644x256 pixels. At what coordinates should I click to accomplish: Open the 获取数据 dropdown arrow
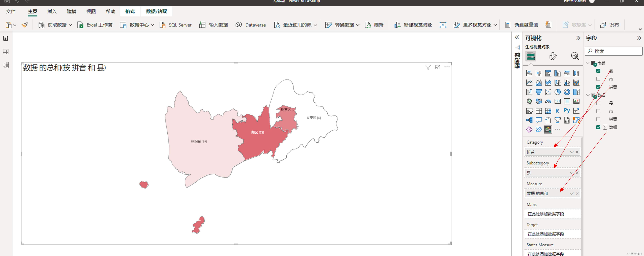coord(71,25)
